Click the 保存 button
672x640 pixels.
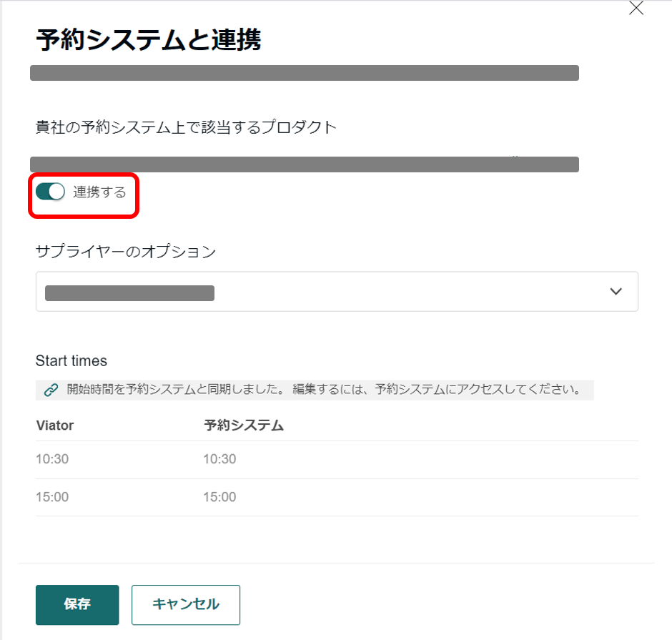pyautogui.click(x=77, y=605)
